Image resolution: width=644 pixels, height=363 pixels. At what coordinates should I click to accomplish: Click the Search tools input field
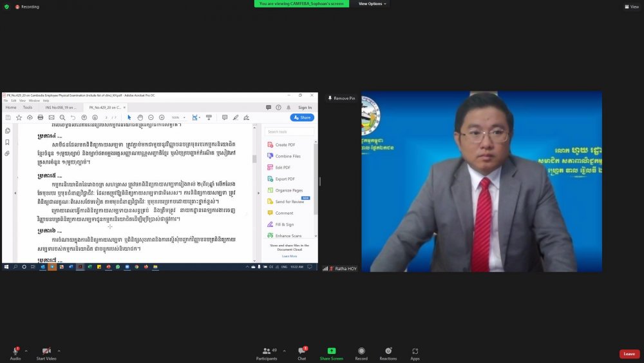click(x=290, y=132)
